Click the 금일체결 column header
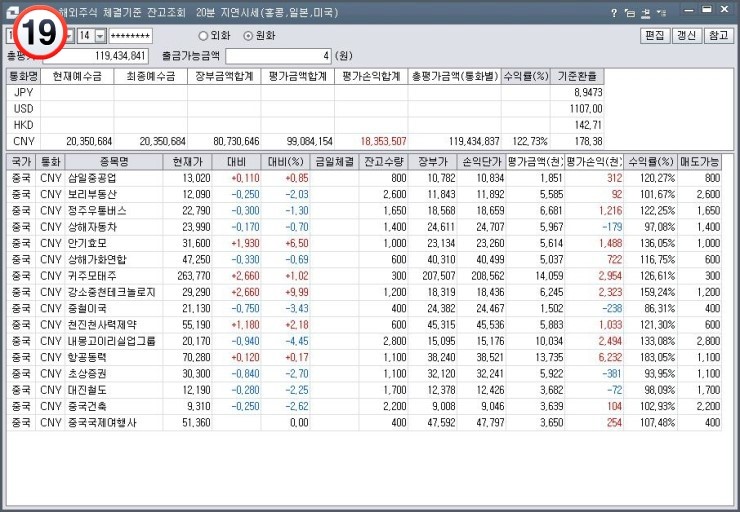Screen dimensions: 740x512 click(335, 162)
